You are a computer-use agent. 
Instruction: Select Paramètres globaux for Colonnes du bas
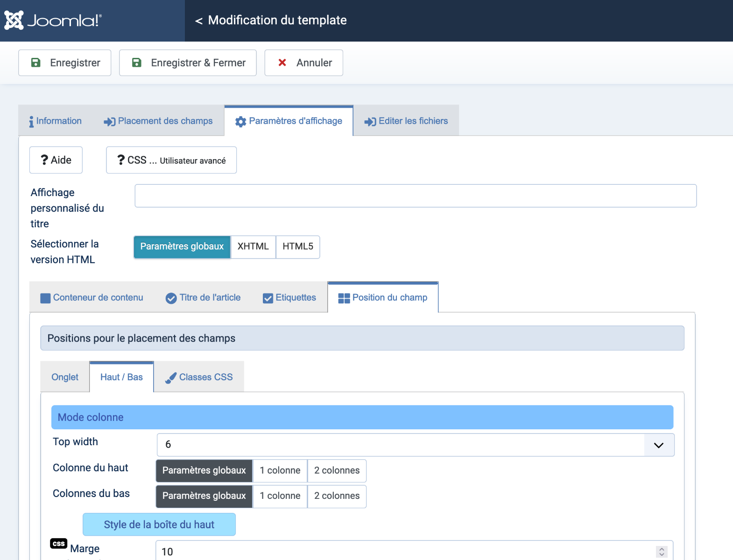click(204, 496)
